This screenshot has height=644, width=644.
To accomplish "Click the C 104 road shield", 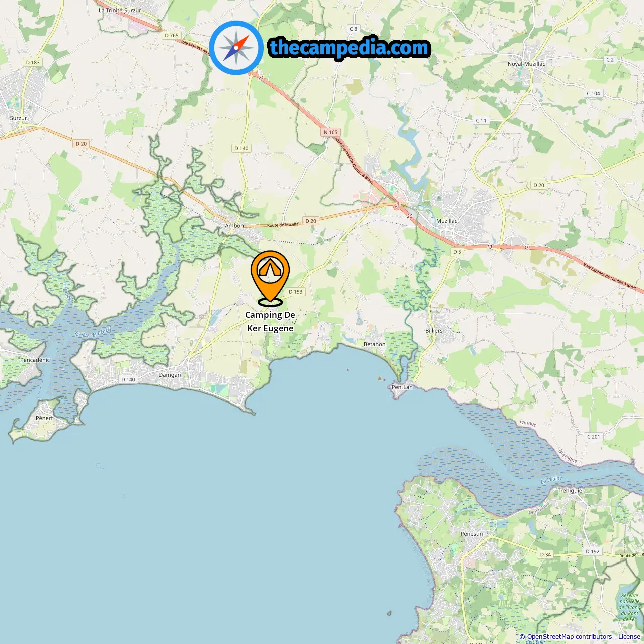I will pos(594,93).
